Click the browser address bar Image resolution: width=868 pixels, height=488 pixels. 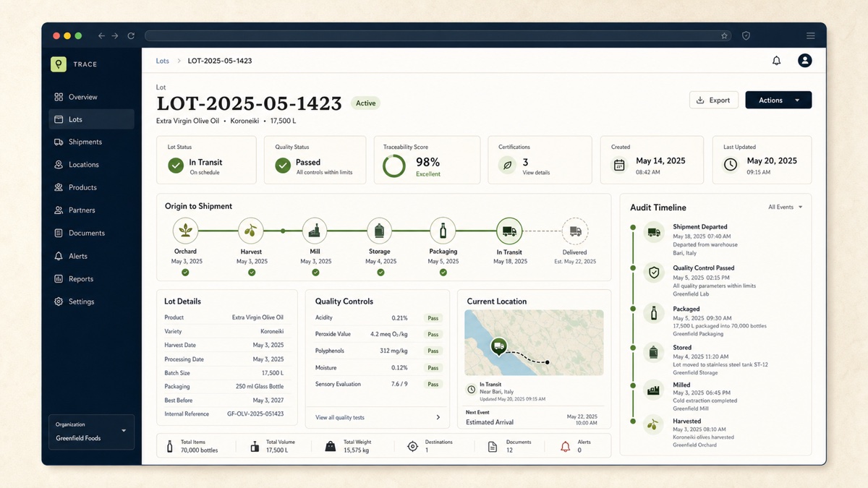click(x=438, y=35)
